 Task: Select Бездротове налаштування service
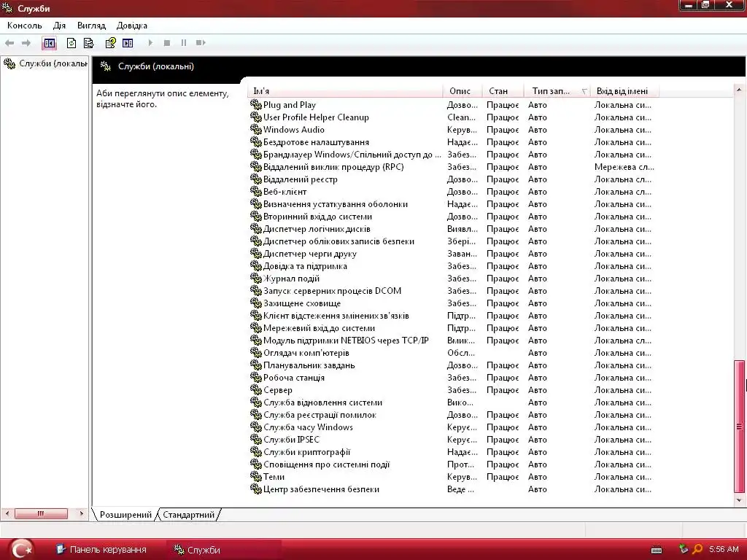317,142
